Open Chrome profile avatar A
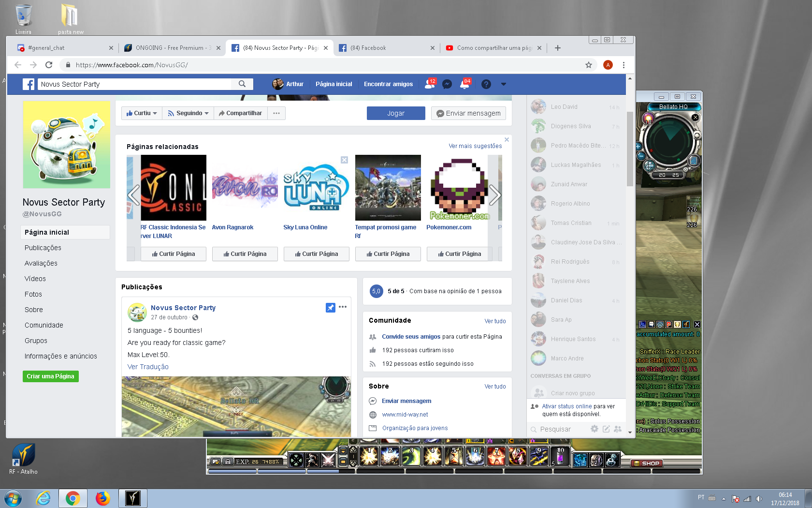The image size is (812, 508). [608, 65]
